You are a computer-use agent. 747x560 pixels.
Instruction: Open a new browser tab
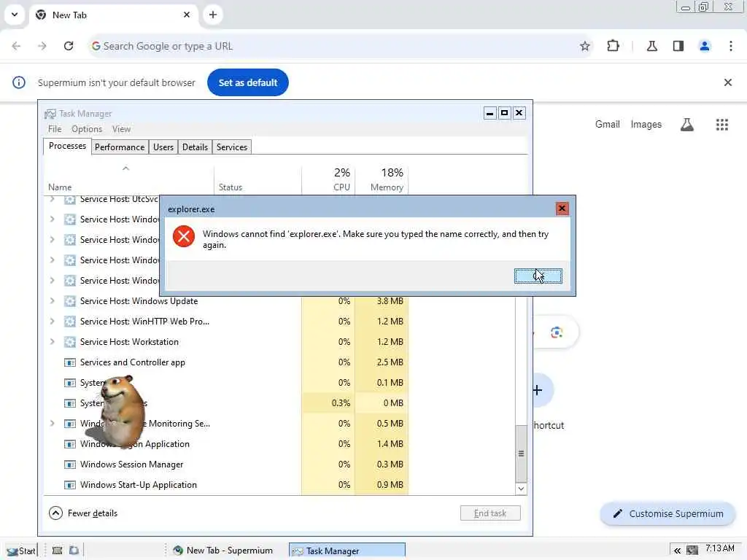tap(213, 15)
